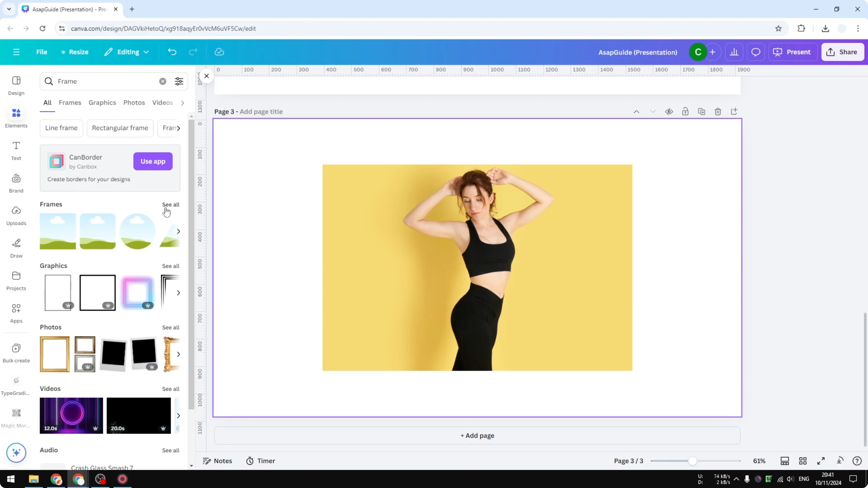Open the Projects panel

[16, 280]
